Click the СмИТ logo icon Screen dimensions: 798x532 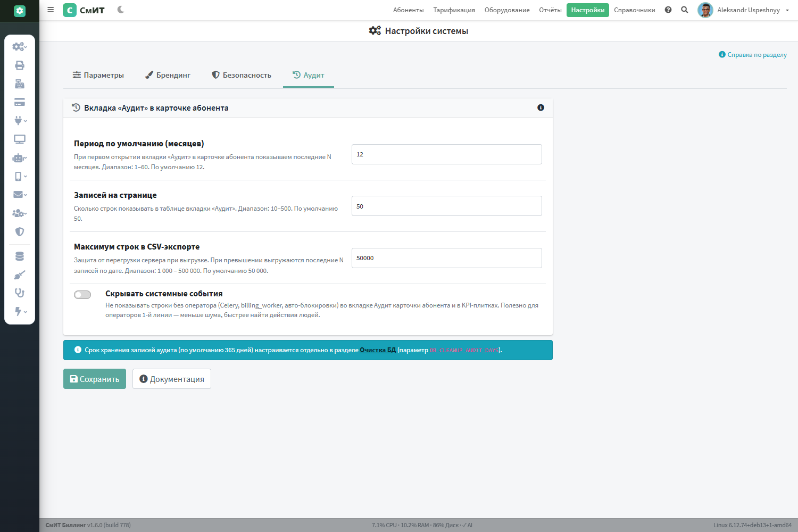coord(70,10)
